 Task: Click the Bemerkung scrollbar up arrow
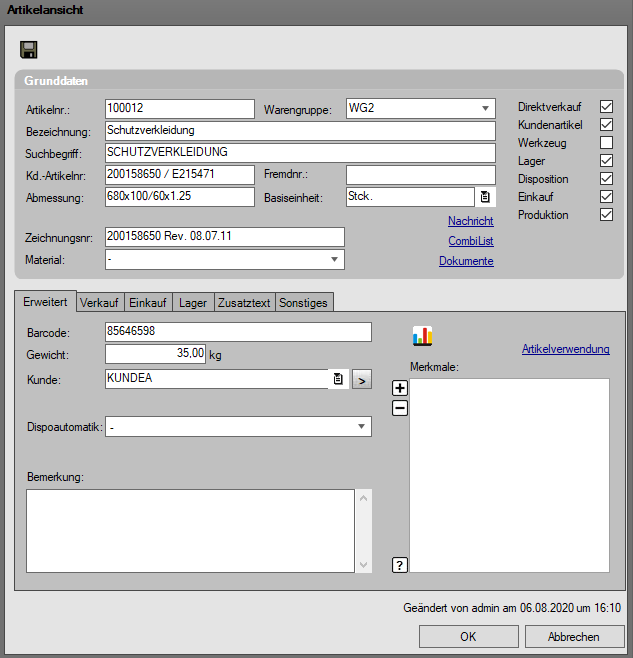(x=364, y=498)
